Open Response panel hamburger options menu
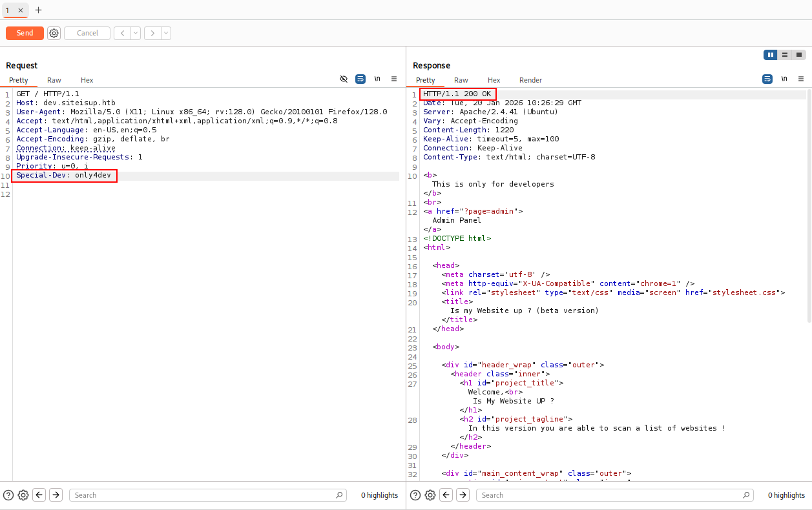This screenshot has width=812, height=510. pyautogui.click(x=801, y=79)
